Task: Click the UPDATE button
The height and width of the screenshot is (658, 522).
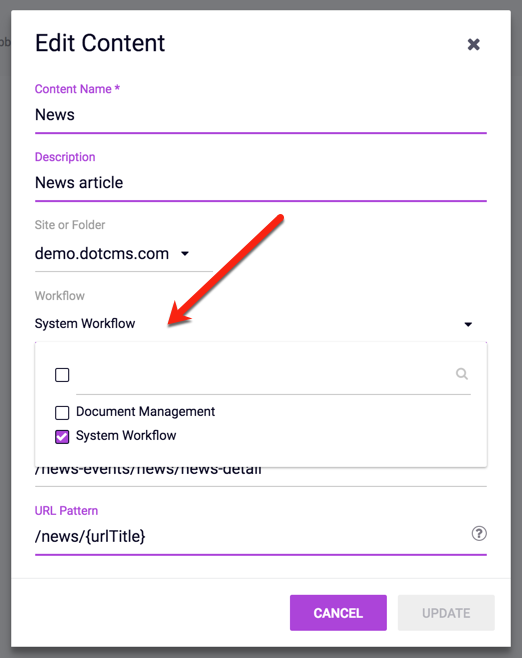Action: (x=446, y=613)
